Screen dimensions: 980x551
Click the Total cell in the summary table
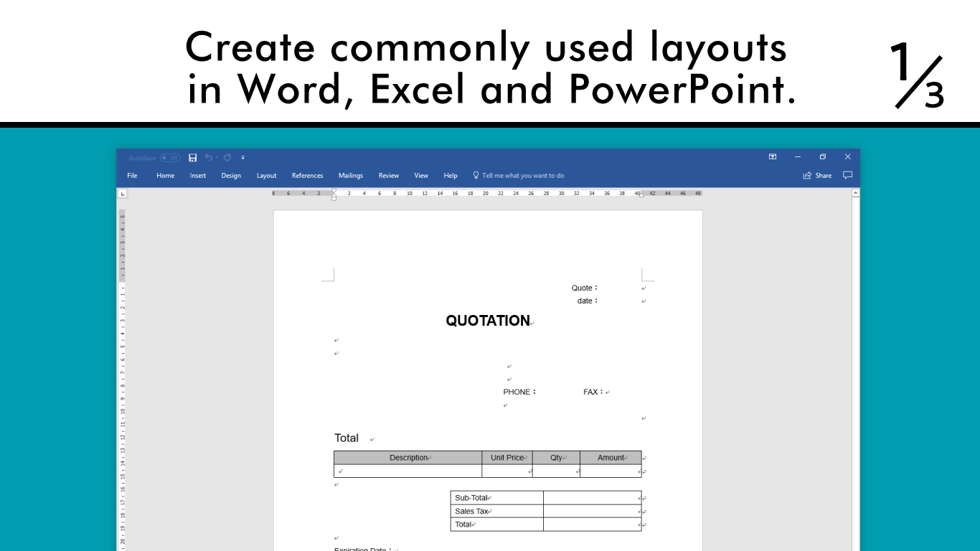coord(496,524)
